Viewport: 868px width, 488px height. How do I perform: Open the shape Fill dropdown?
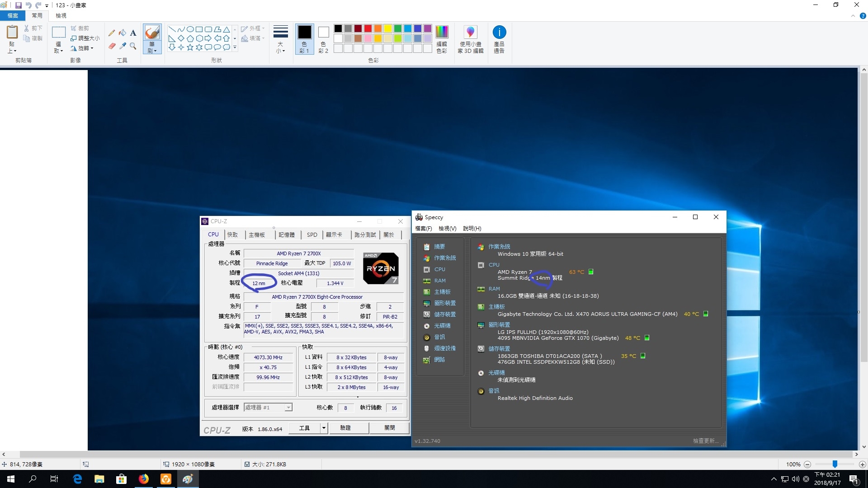point(253,38)
